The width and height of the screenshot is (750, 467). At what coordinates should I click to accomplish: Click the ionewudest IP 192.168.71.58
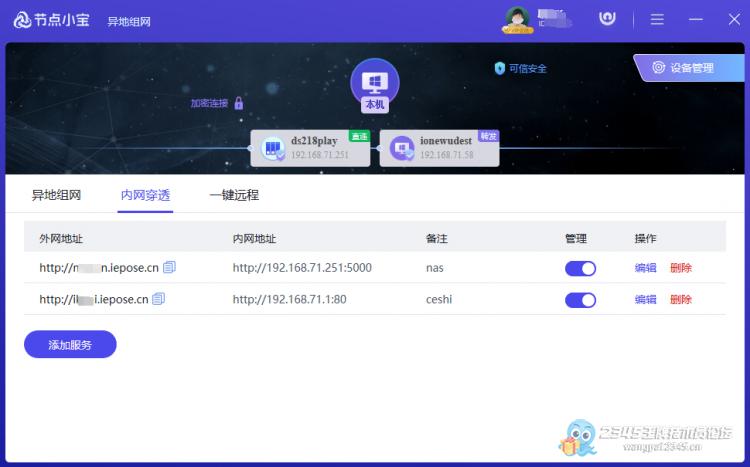click(x=447, y=155)
